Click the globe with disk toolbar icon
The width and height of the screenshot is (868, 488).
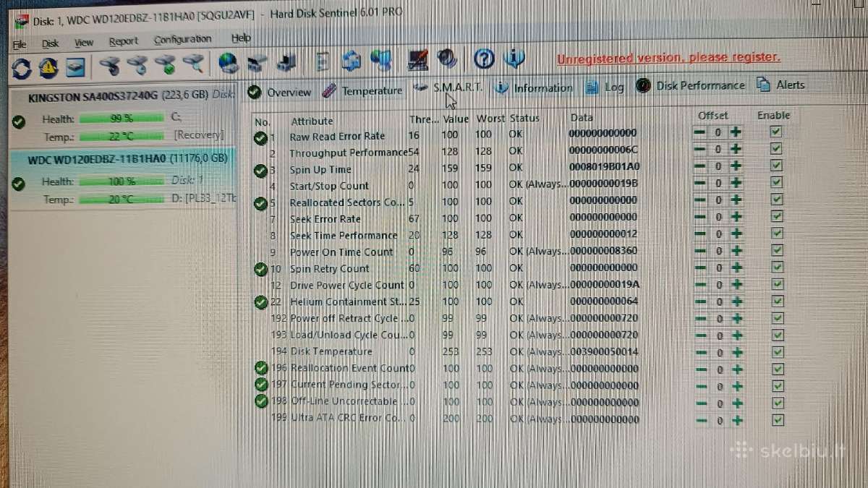pyautogui.click(x=229, y=63)
